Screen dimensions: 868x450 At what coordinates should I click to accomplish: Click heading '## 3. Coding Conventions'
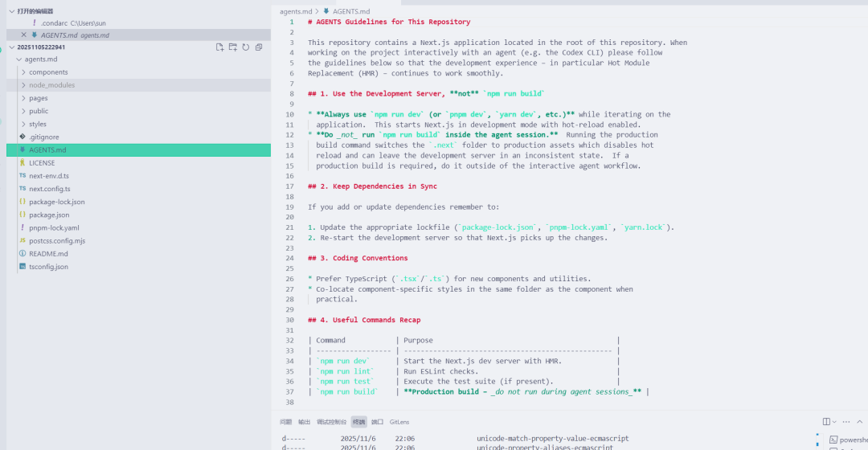[x=358, y=258]
